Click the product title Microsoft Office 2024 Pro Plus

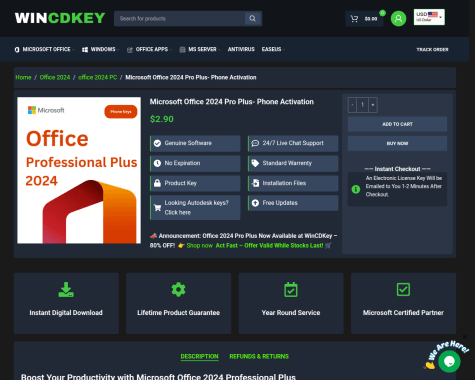coord(232,102)
